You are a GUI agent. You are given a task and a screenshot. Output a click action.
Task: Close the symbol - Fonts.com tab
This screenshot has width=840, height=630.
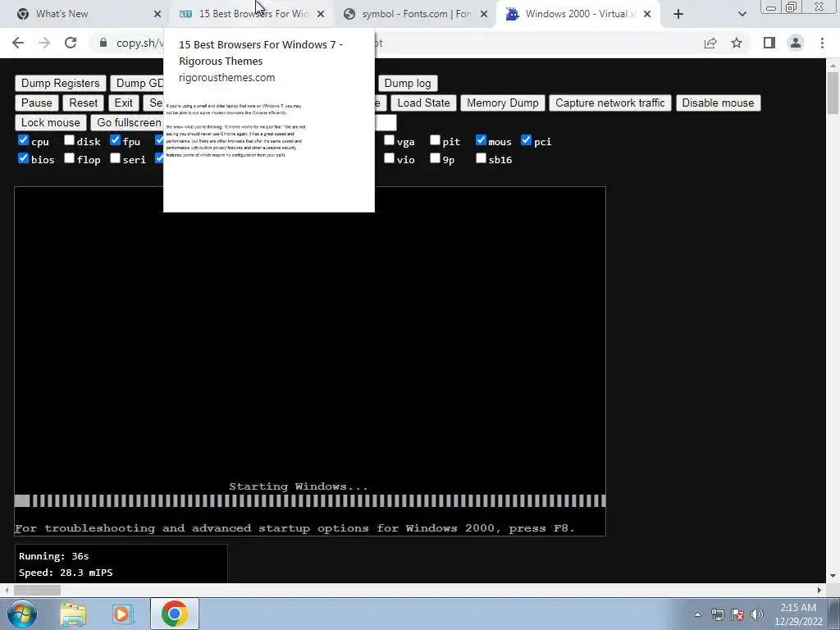[484, 14]
